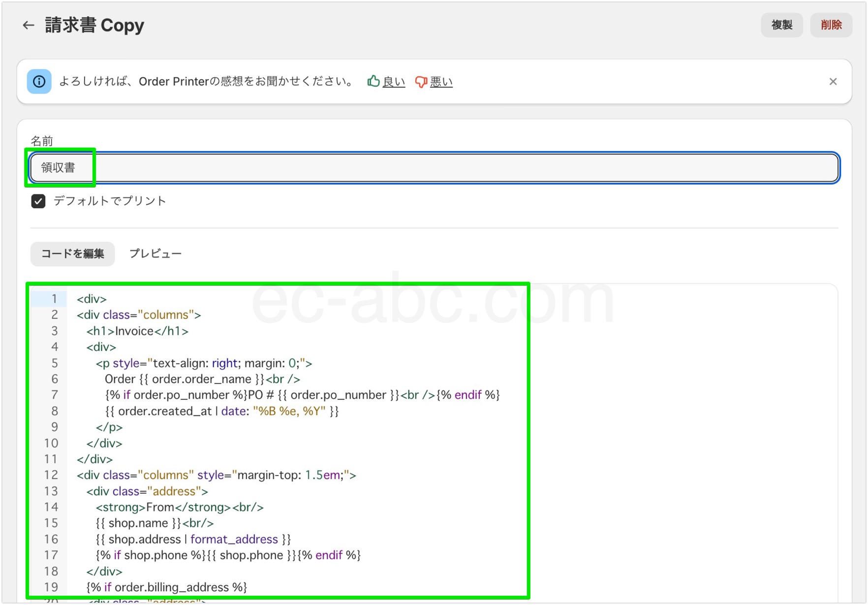Click the Invoice h1 line in editor

138,331
